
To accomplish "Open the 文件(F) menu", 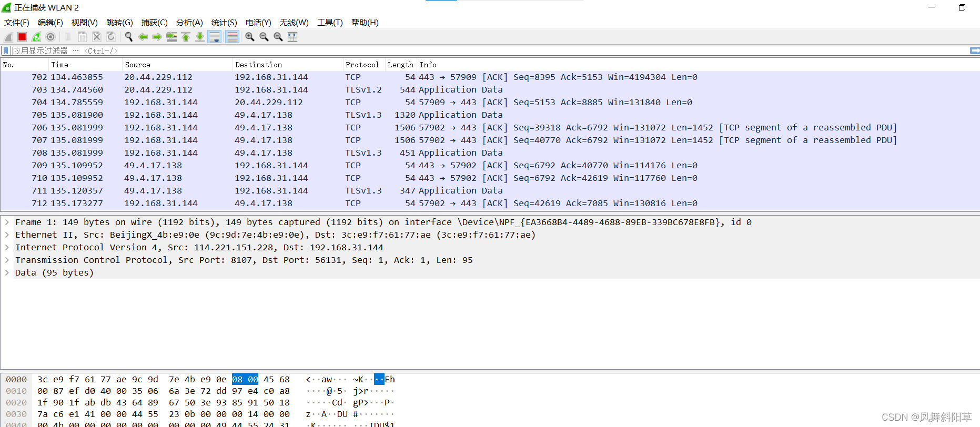I will point(17,22).
